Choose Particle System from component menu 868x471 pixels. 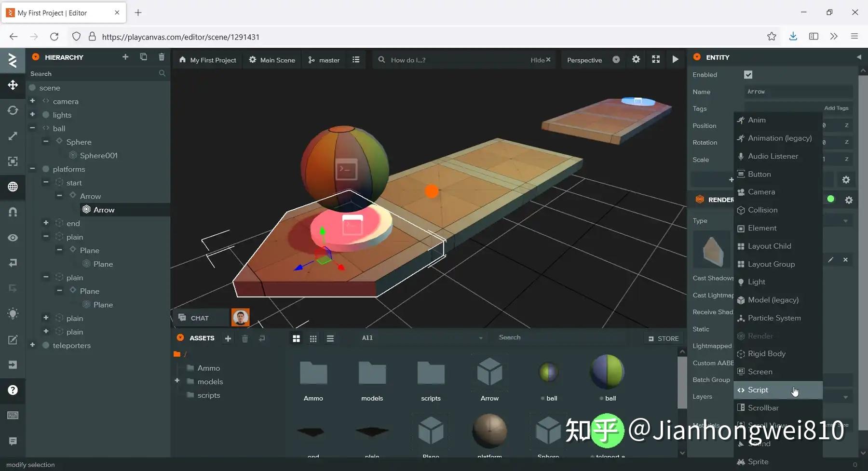[x=778, y=318]
